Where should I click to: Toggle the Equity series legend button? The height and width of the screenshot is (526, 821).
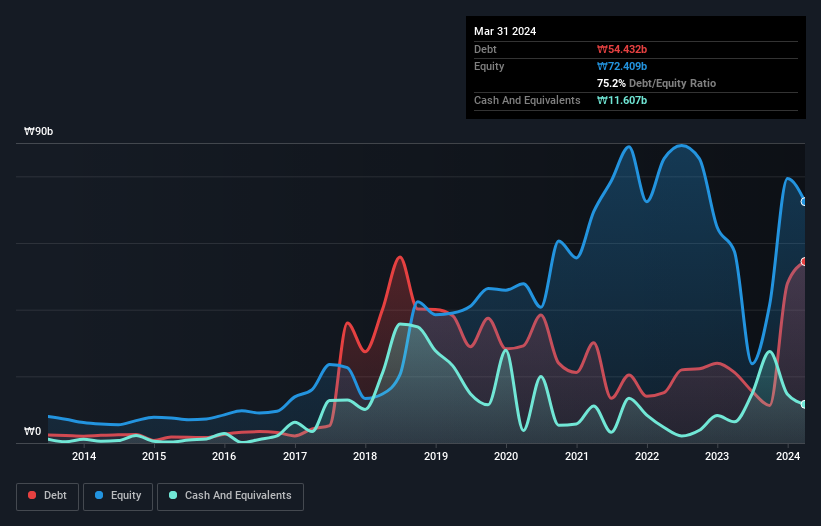118,496
